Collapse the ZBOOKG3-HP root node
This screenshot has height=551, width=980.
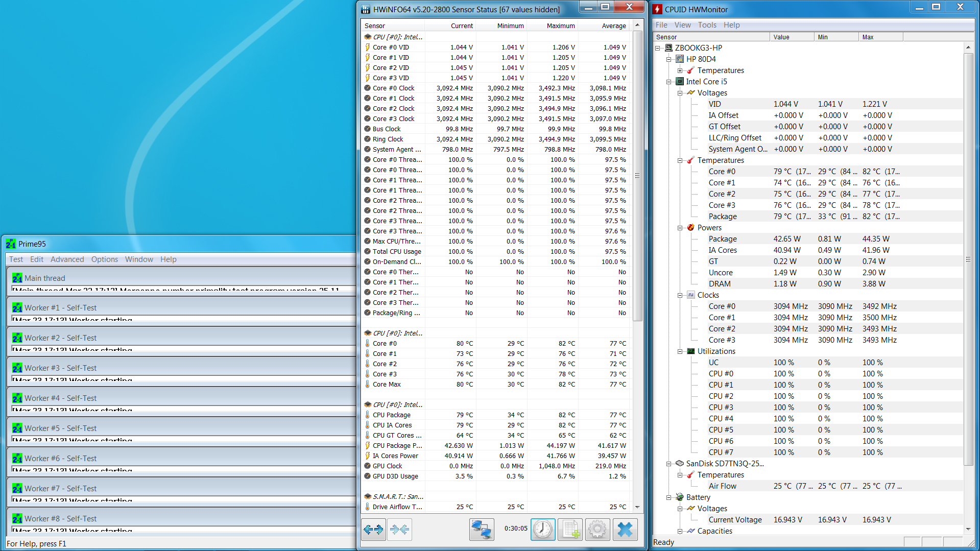[x=658, y=48]
